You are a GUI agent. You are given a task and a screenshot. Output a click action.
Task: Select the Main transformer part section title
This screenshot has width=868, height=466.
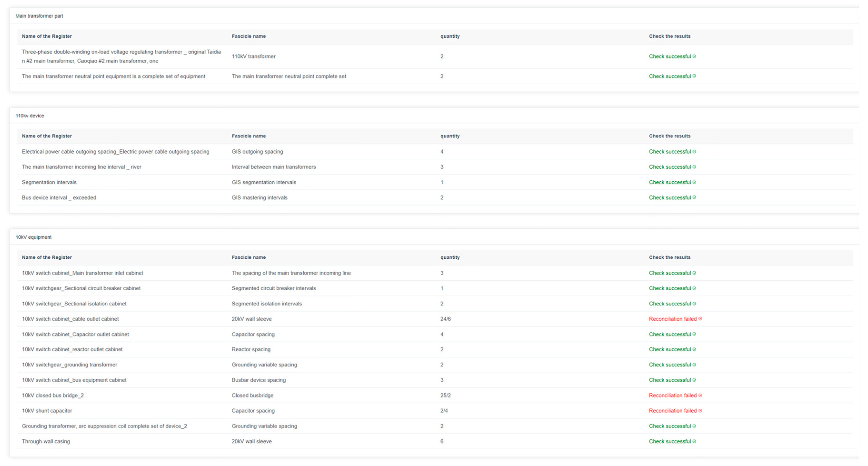(39, 16)
